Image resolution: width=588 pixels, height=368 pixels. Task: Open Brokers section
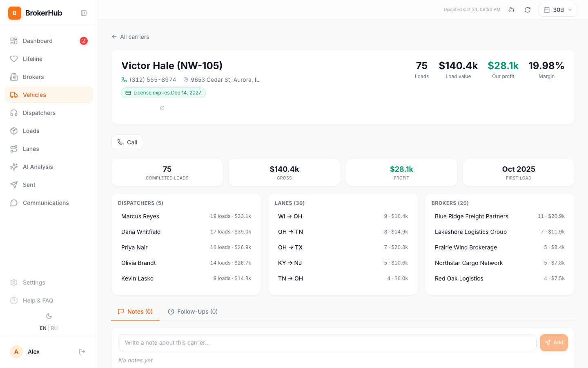[49, 77]
